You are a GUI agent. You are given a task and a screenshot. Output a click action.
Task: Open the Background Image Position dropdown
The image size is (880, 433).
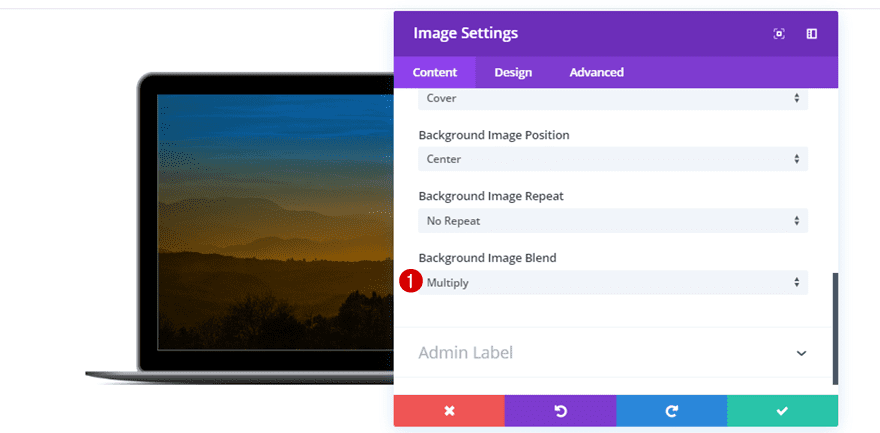(x=612, y=159)
